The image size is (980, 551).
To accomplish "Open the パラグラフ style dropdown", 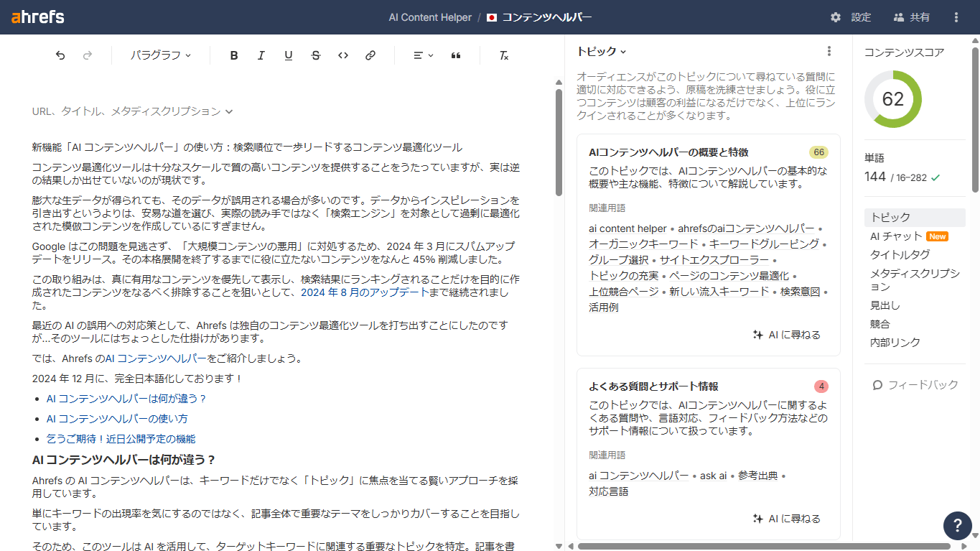I will (159, 55).
